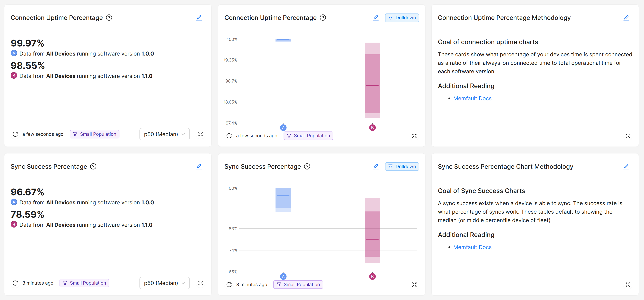Viewport: 644px width, 300px height.
Task: Open help tooltip for Connection Uptime summary card
Action: pyautogui.click(x=109, y=18)
